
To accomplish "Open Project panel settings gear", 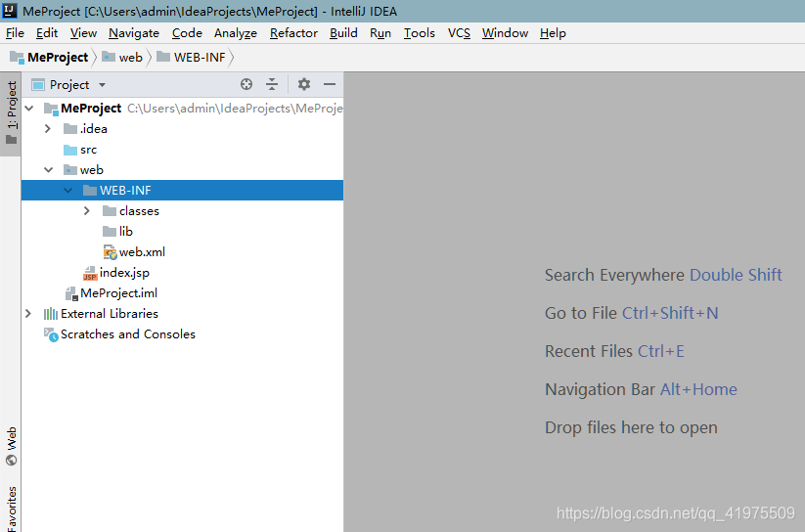I will point(304,84).
